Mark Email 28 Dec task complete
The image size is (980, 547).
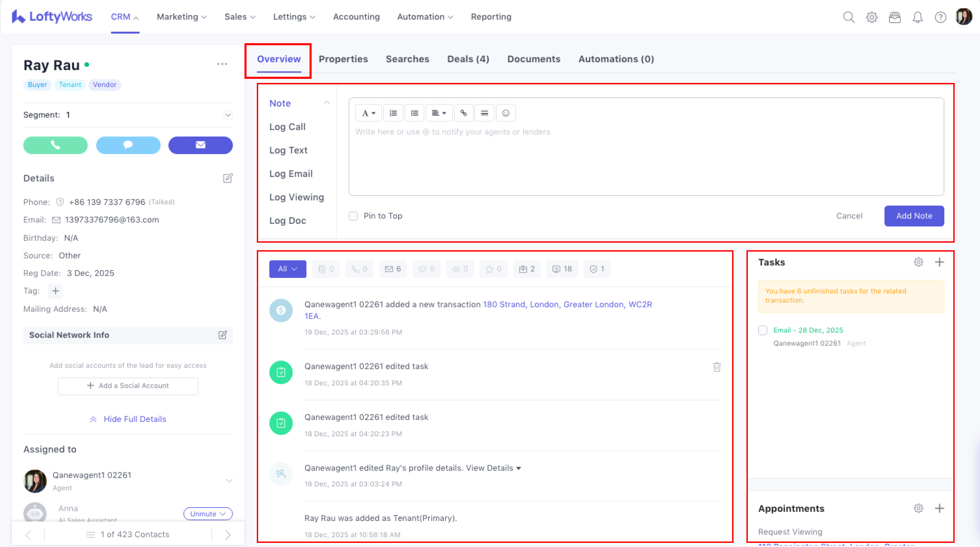tap(763, 330)
